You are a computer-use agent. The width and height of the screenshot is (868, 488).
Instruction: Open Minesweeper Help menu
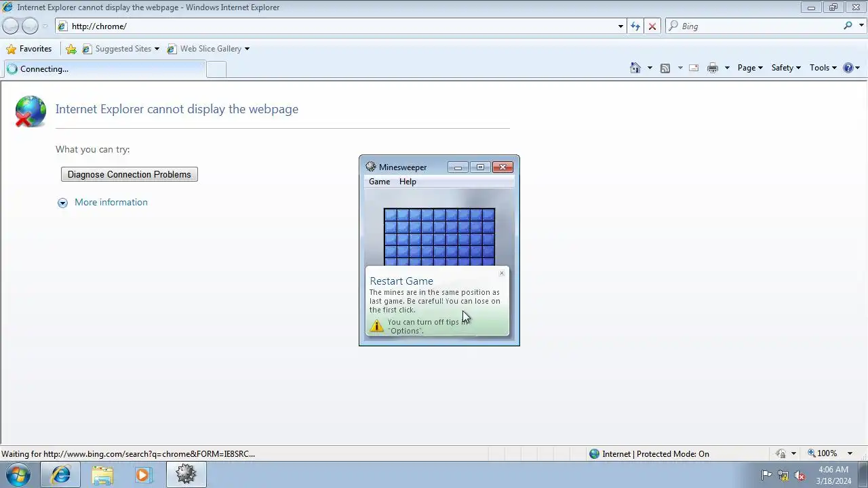point(408,182)
